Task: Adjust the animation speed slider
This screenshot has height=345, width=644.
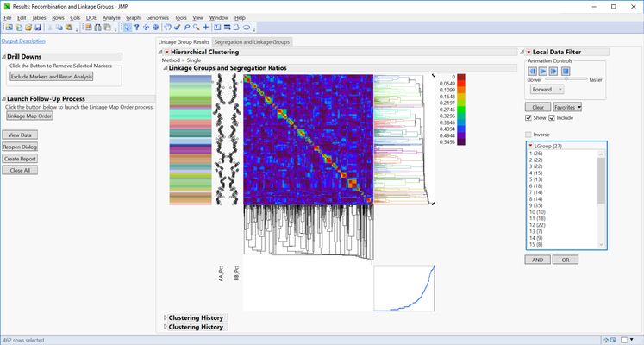Action: tap(567, 79)
